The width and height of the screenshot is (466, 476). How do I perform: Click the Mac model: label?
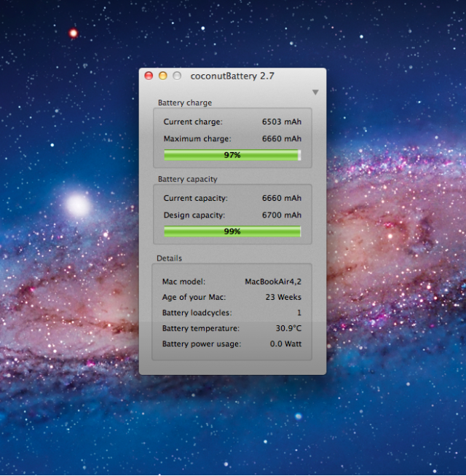tap(183, 282)
